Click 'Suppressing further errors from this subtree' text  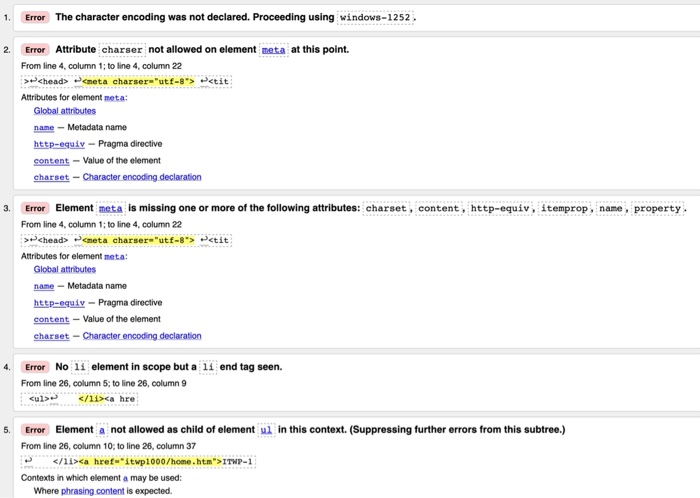click(457, 430)
